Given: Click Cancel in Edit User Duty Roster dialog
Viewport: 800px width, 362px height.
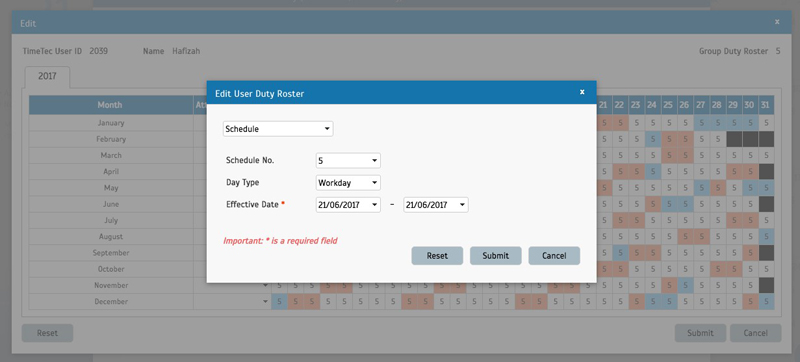Looking at the screenshot, I should pyautogui.click(x=554, y=256).
